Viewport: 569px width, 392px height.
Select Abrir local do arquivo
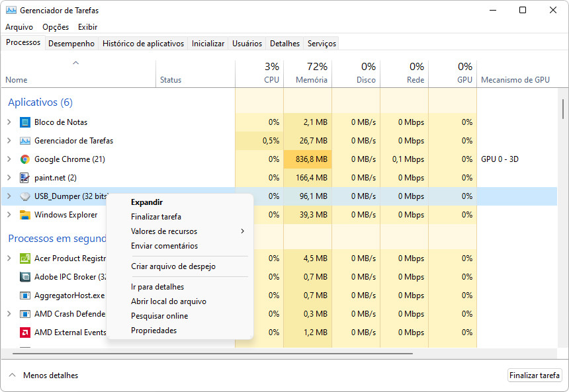180,301
